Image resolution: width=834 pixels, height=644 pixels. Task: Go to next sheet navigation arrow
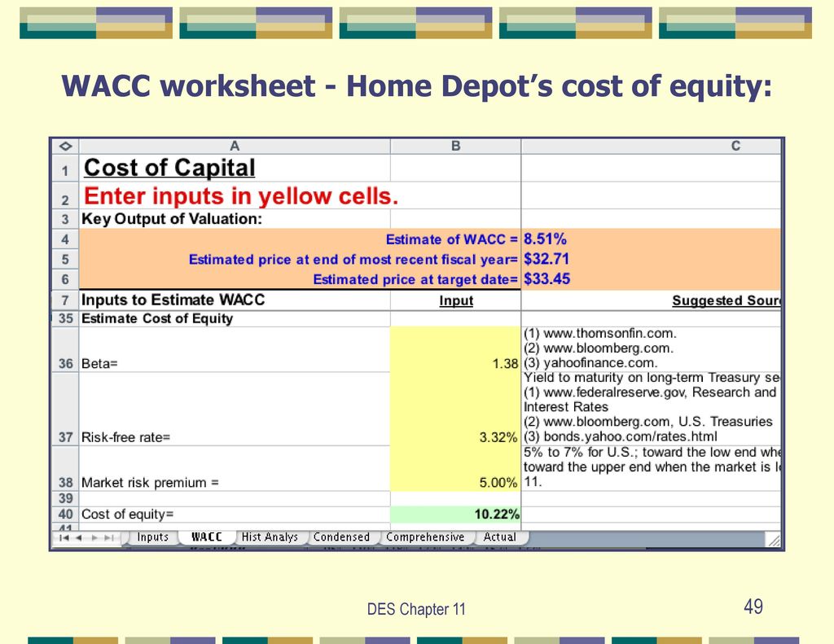94,537
